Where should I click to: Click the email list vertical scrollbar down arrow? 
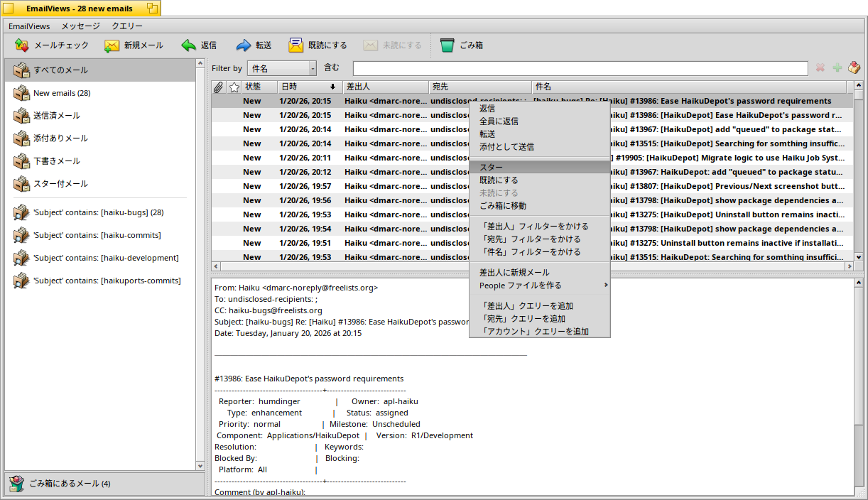tap(858, 257)
